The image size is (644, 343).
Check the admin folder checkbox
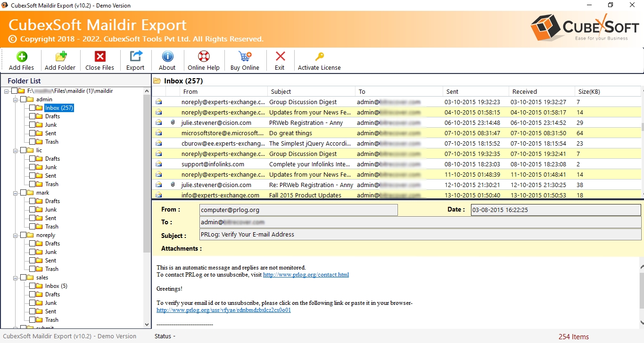24,99
